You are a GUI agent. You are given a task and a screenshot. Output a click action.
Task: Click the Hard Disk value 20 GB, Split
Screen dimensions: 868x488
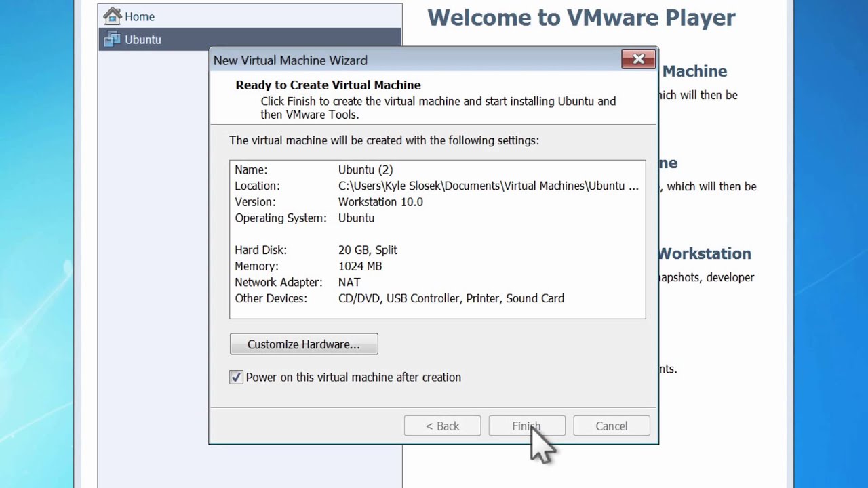coord(368,250)
